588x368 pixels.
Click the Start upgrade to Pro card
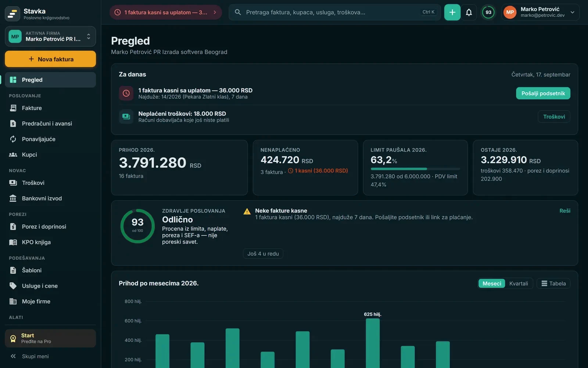click(x=50, y=338)
